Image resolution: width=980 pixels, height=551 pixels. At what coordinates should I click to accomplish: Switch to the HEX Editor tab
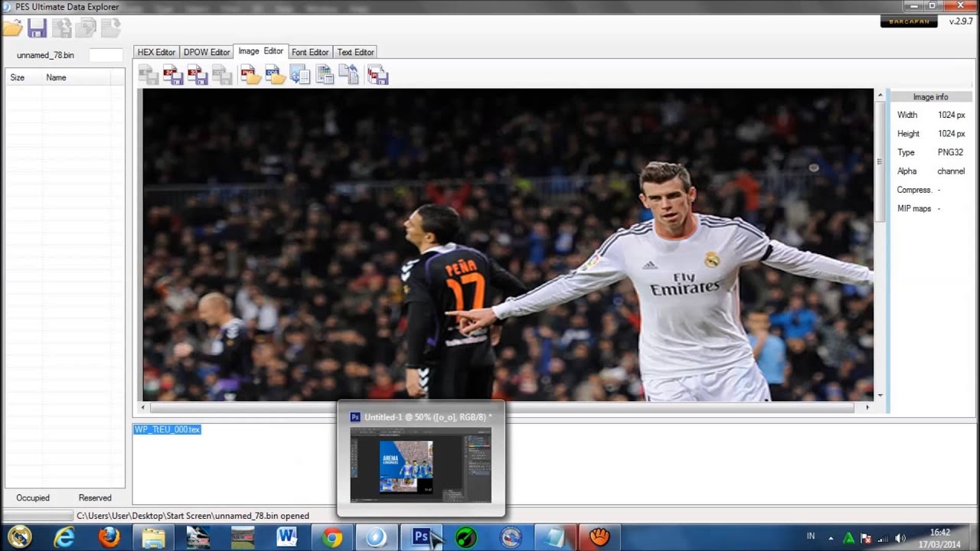pos(156,52)
